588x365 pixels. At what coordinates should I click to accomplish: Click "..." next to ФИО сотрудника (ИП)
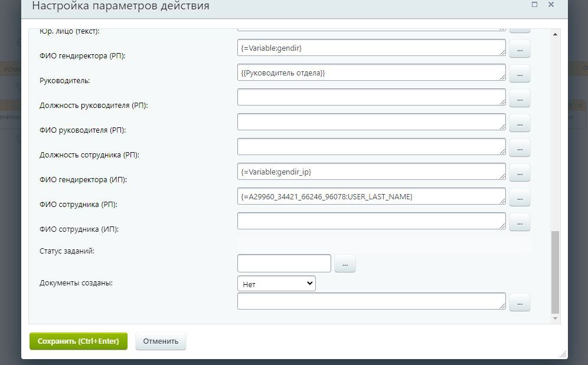520,222
